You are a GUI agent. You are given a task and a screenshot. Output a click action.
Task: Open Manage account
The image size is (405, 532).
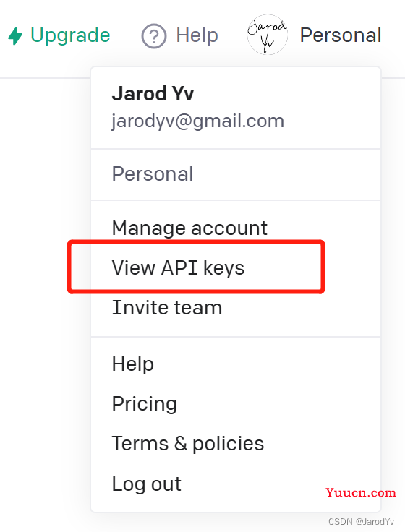coord(236,228)
